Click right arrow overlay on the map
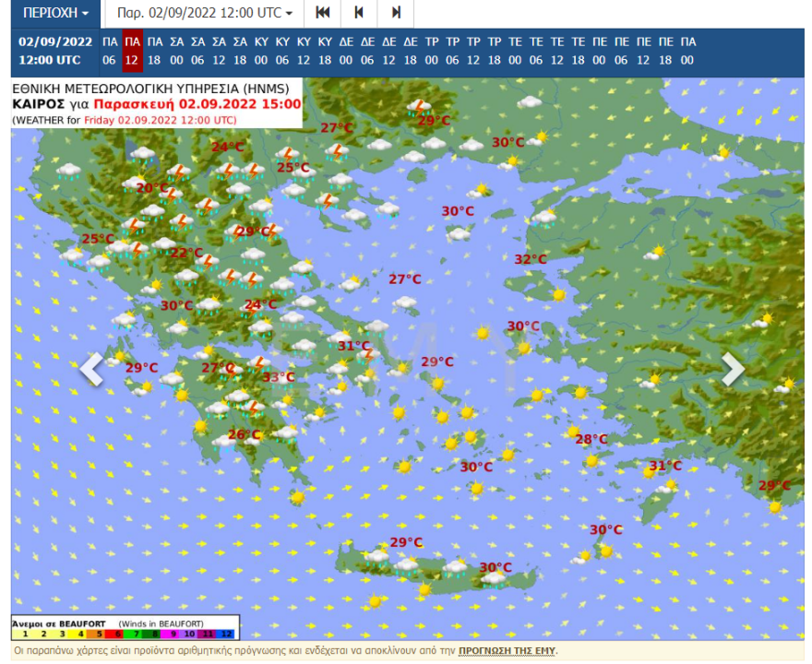The height and width of the screenshot is (664, 812). pyautogui.click(x=733, y=370)
